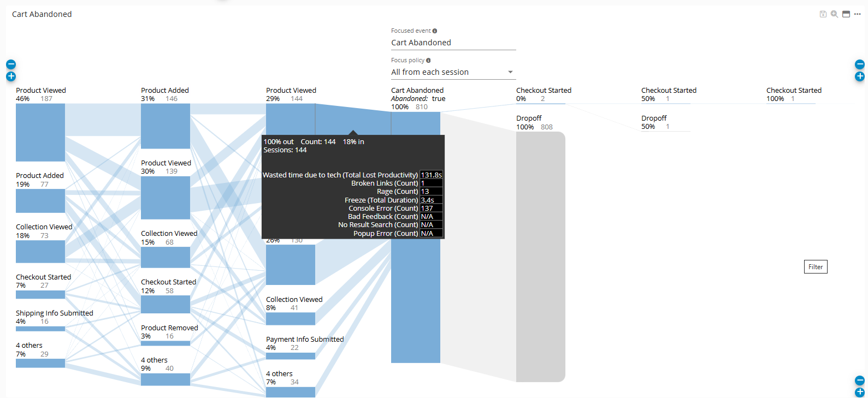Select the gray Dropoff 808 bar
The image size is (868, 398).
540,257
